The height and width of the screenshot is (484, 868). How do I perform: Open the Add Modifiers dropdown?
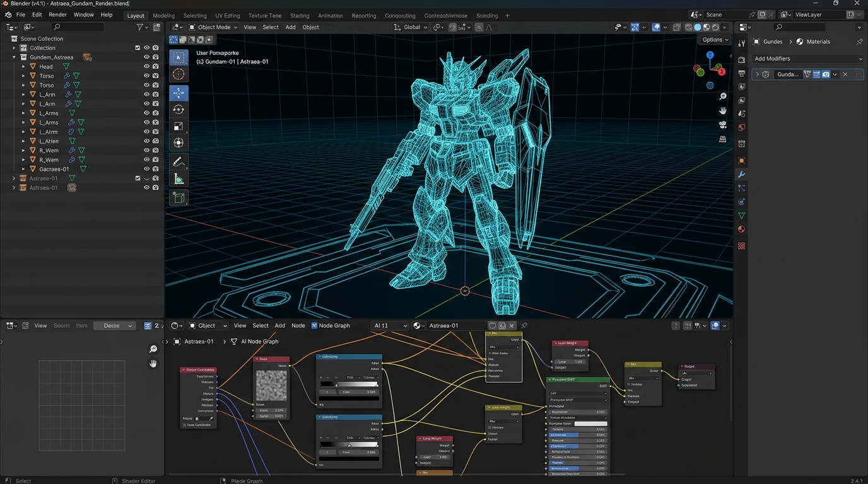pos(808,59)
